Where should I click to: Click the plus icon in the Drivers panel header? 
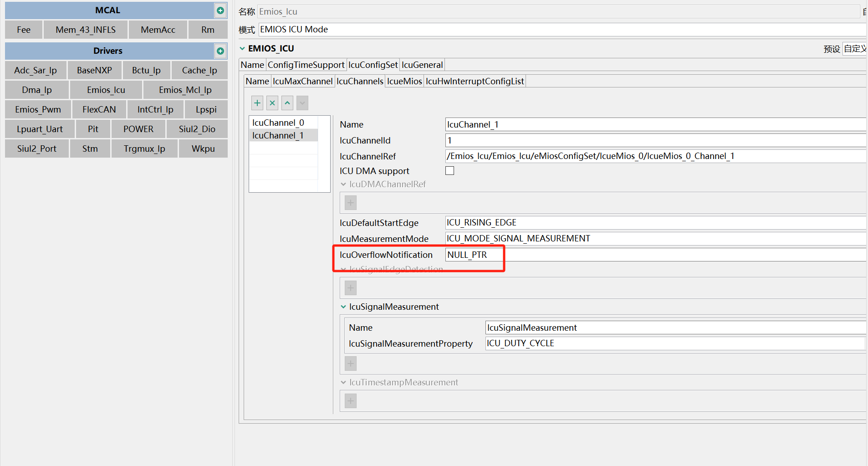(x=220, y=51)
